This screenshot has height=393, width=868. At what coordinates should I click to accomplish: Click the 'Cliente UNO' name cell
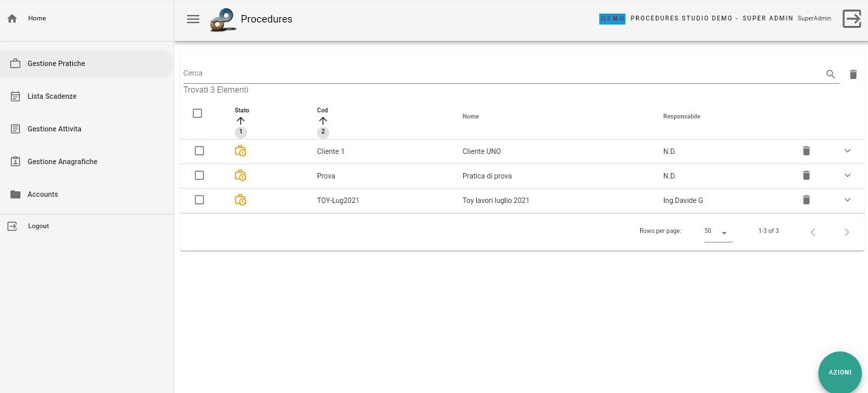click(482, 151)
